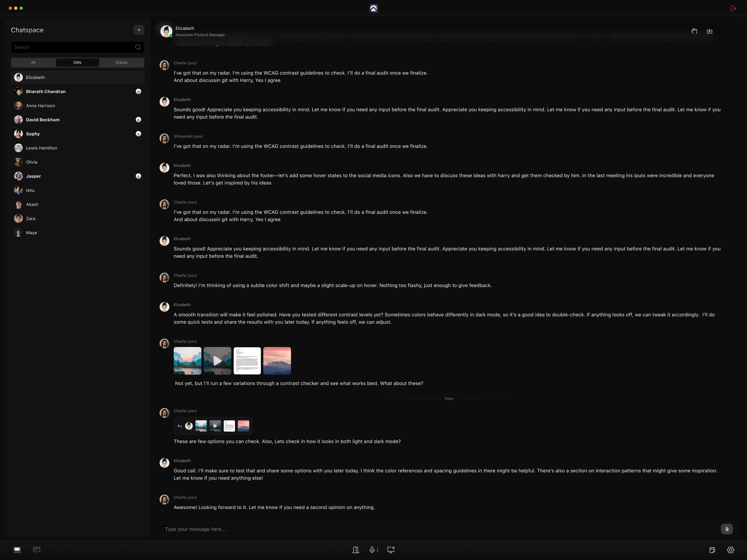Click the reply arrow in quoted message
Screen dimensions: 747x560
click(180, 426)
